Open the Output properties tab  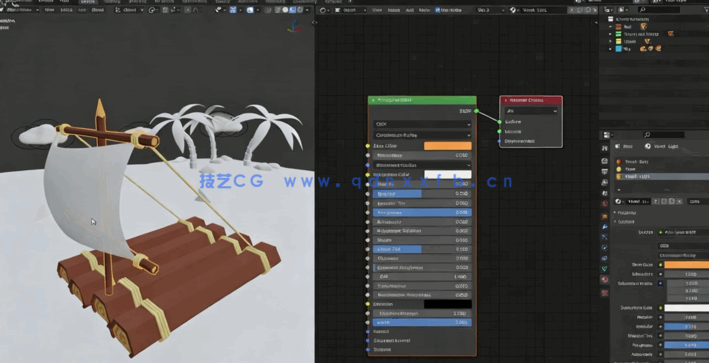point(605,172)
